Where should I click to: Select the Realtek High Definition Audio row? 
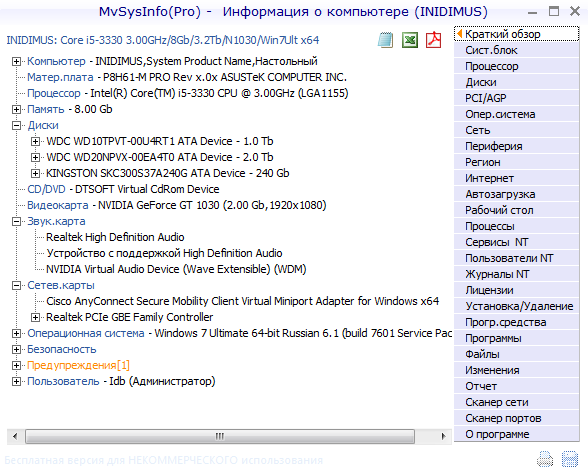pos(115,237)
